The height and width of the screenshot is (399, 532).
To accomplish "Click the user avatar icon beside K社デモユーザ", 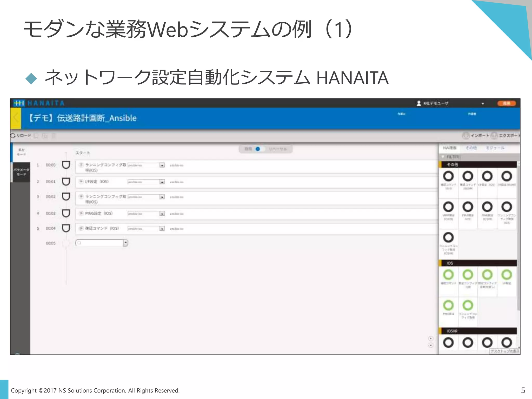I will (419, 103).
